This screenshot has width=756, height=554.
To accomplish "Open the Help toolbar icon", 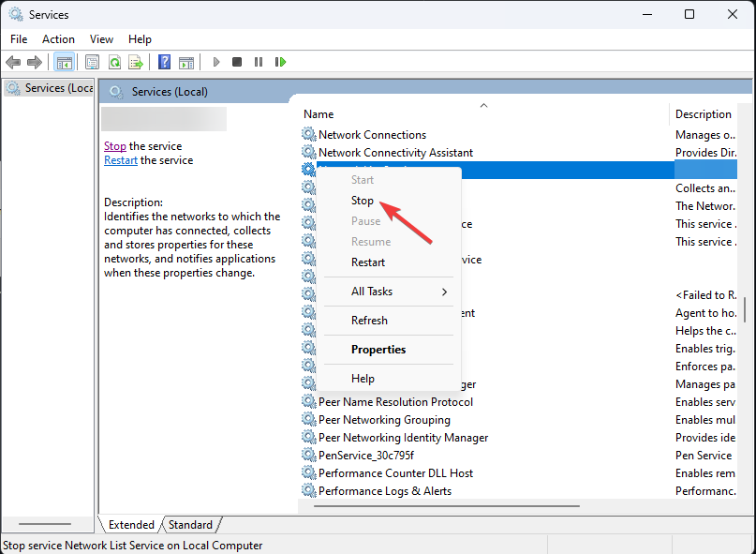I will 165,62.
